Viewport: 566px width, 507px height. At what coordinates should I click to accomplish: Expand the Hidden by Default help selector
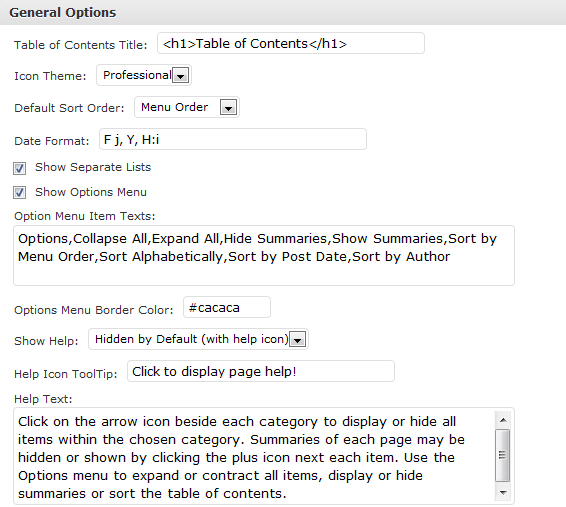point(199,339)
